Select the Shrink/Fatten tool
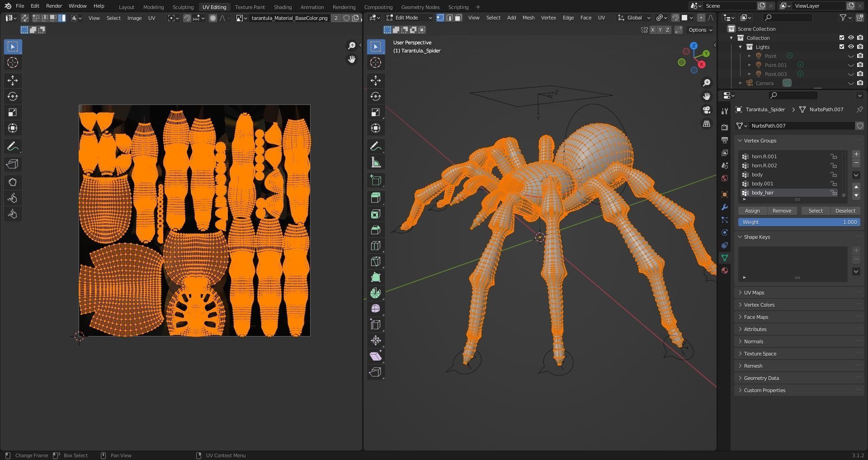This screenshot has height=460, width=868. click(x=376, y=340)
